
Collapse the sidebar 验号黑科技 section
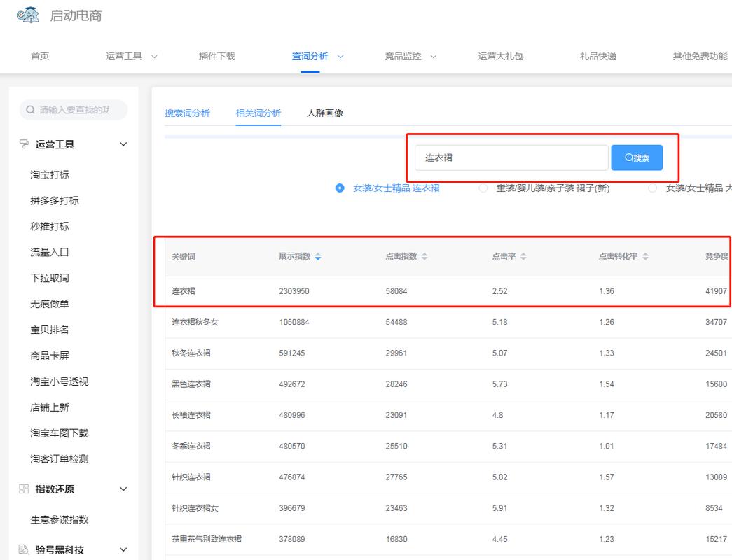pos(123,549)
